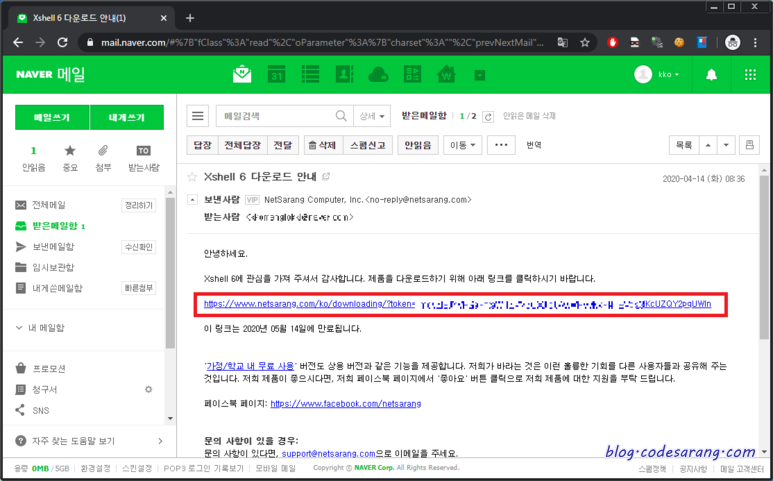Open the SNS folder
Image resolution: width=773 pixels, height=481 pixels.
pyautogui.click(x=41, y=410)
